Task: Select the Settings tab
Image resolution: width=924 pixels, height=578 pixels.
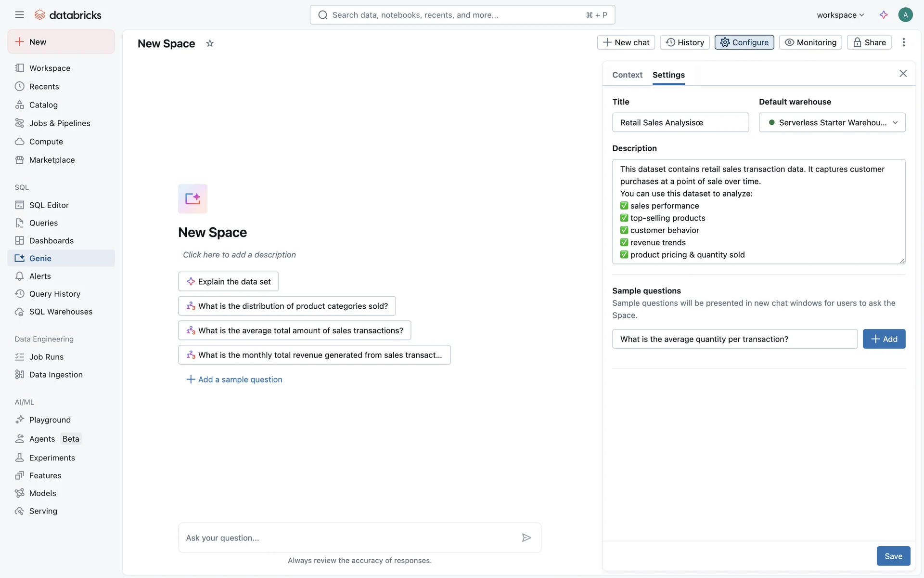Action: (668, 75)
